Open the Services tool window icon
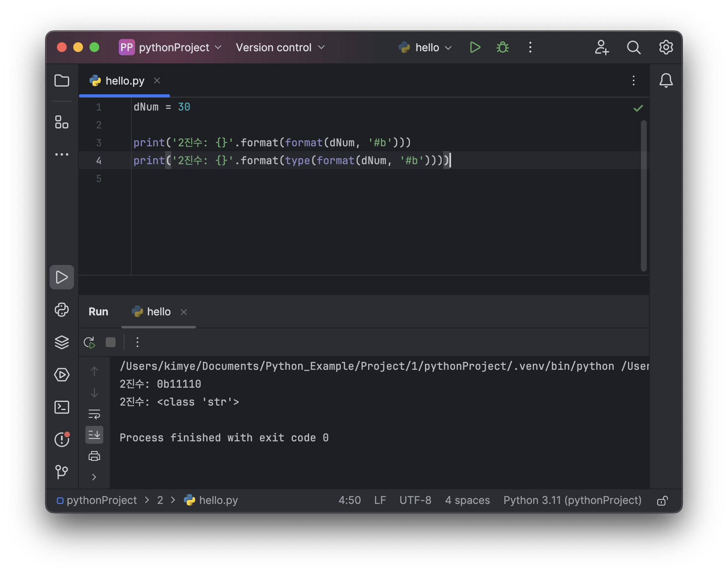Screen dimensions: 728x573 (x=62, y=375)
